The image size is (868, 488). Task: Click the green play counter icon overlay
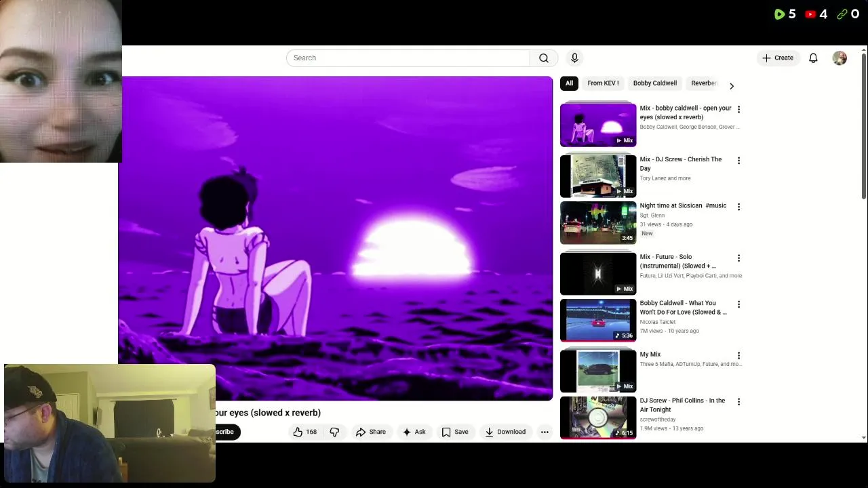coord(779,14)
